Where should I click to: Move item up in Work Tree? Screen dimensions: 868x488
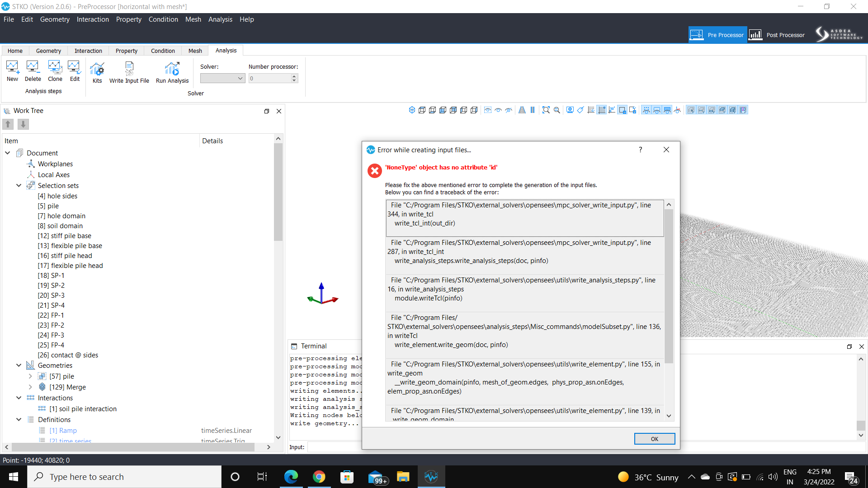click(8, 124)
